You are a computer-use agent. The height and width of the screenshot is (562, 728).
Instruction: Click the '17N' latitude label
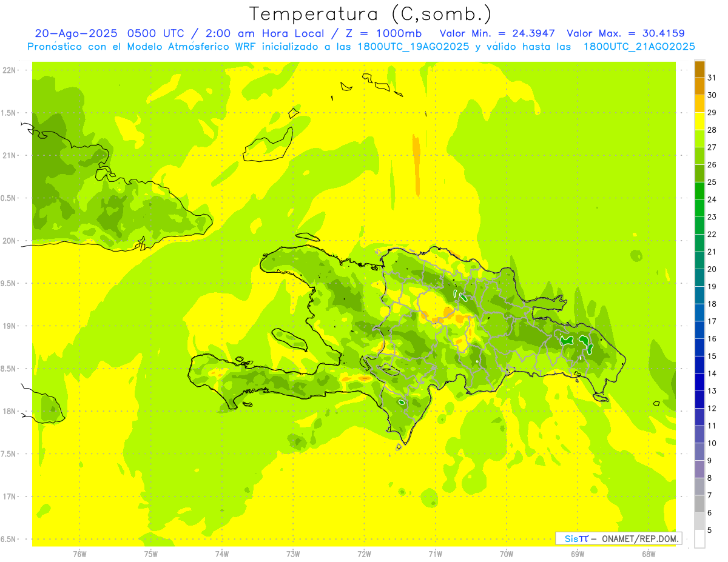[x=10, y=497]
